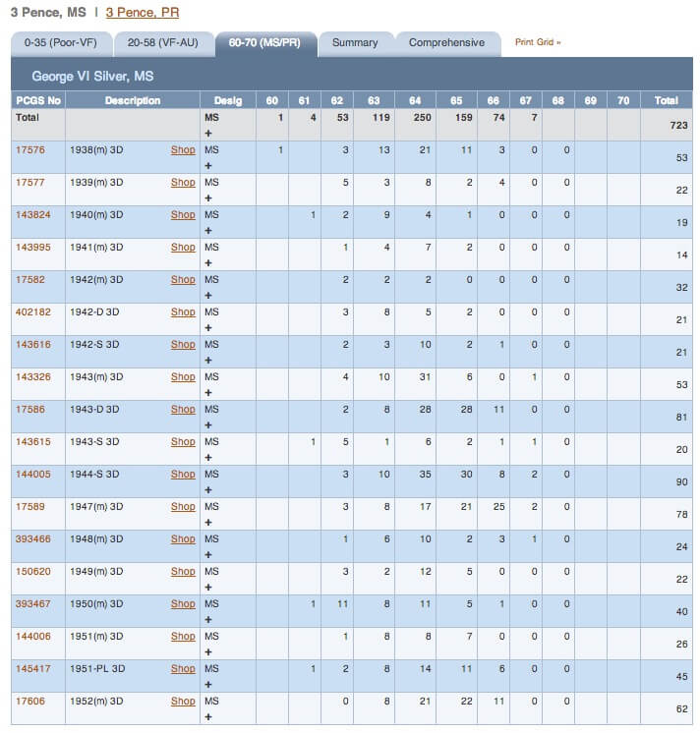
Task: Switch to 20-58 (VF-AU) tab
Action: click(x=163, y=43)
